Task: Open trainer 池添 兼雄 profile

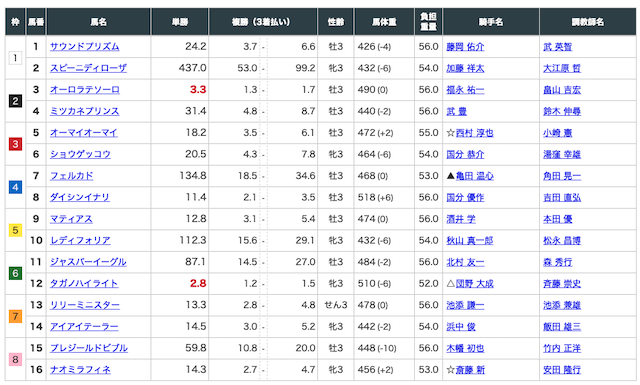Action: coord(562,305)
